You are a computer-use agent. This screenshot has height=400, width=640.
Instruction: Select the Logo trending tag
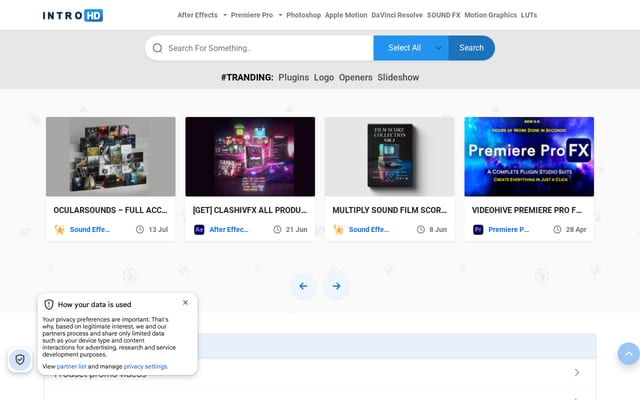[x=324, y=77]
